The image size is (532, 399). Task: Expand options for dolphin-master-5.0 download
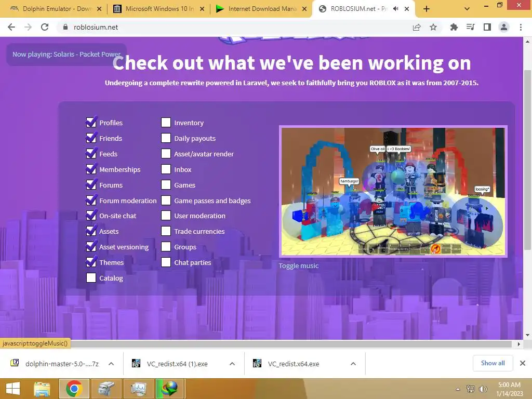point(111,364)
